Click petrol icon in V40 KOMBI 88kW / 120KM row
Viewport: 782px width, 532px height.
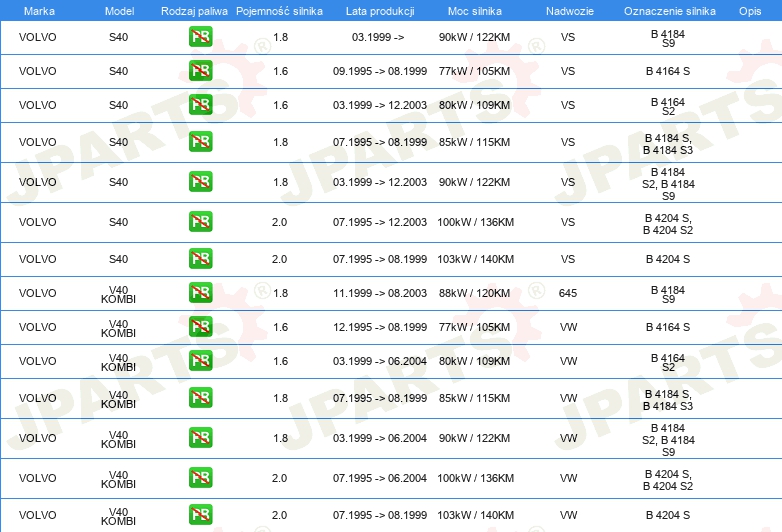click(200, 293)
